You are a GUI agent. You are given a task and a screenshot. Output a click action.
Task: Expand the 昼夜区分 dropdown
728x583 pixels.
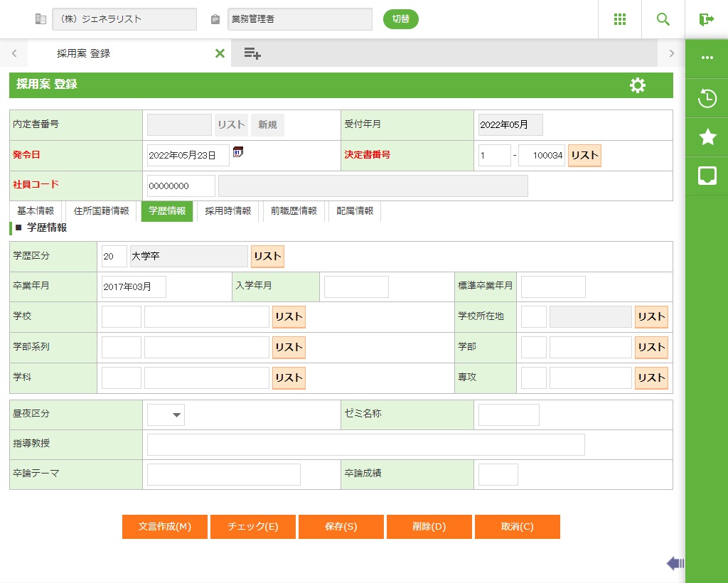166,414
